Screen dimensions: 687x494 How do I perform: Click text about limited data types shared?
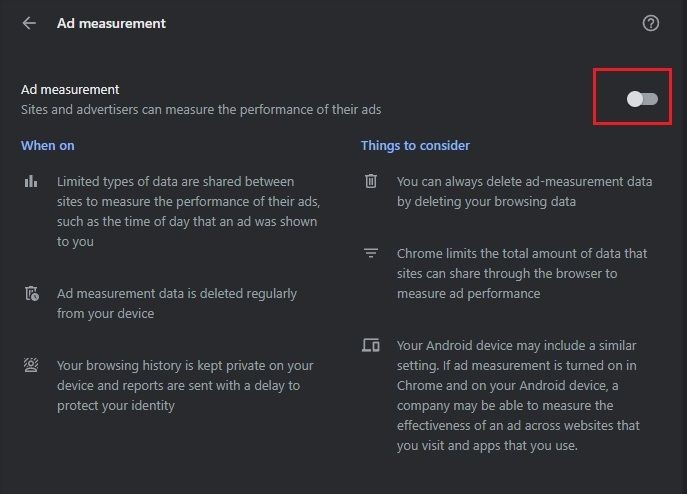click(188, 211)
